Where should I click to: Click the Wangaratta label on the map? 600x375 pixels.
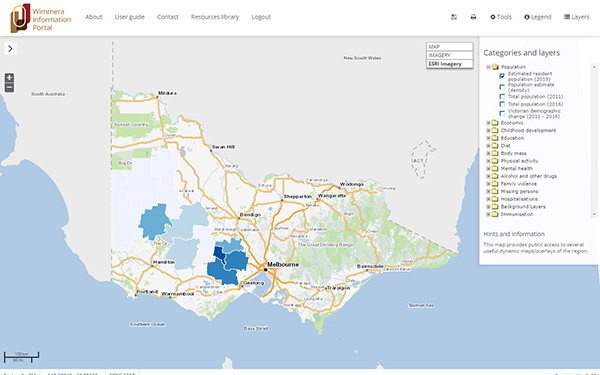332,196
